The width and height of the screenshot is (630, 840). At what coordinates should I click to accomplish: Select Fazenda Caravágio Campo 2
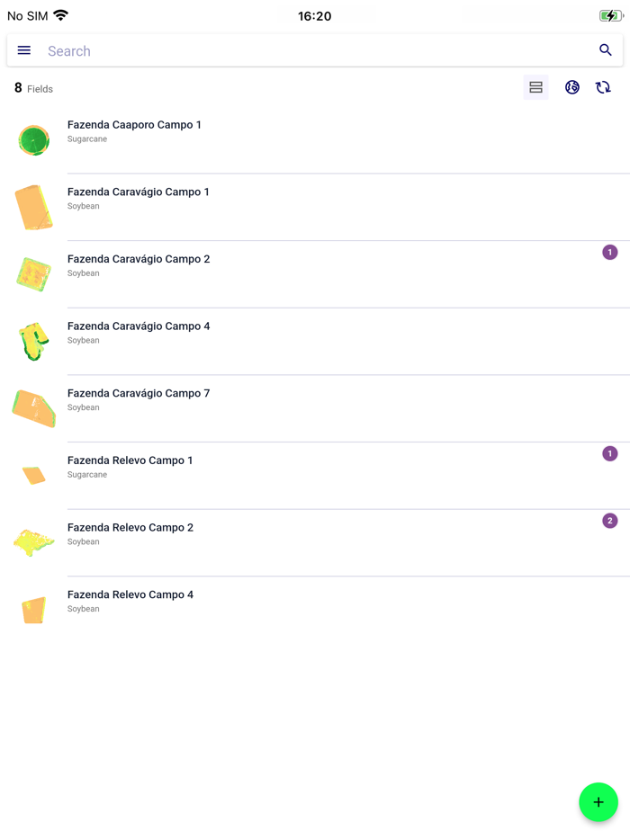tap(139, 259)
